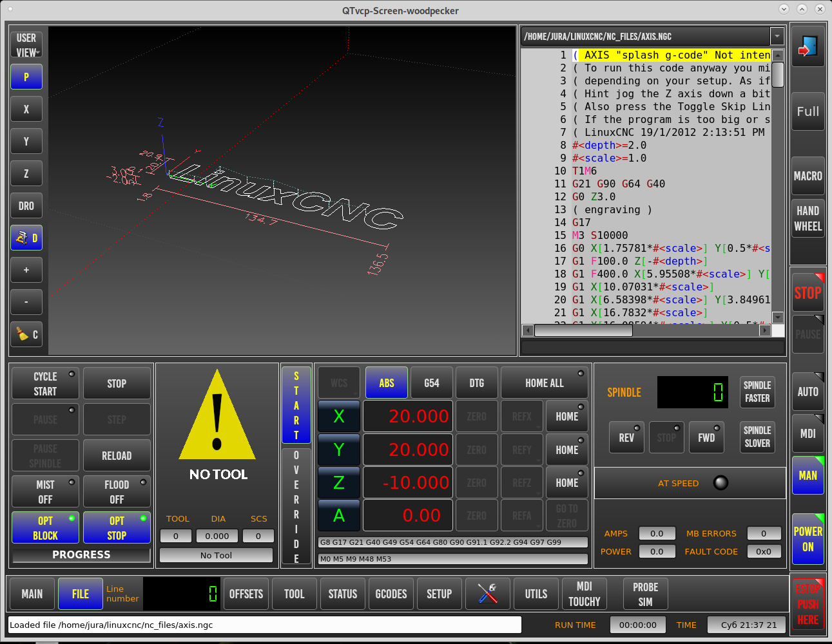Viewport: 832px width, 644px height.
Task: Switch to MDI mode
Action: (808, 433)
